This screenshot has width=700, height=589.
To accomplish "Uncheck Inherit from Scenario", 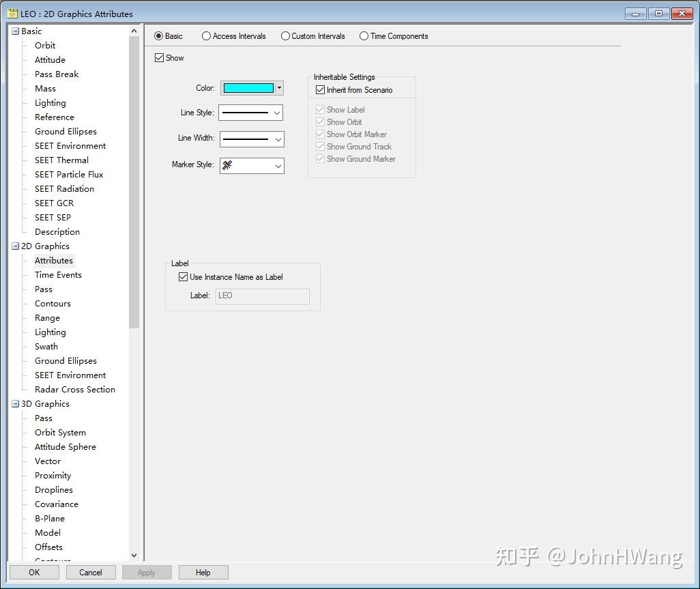I will point(320,90).
